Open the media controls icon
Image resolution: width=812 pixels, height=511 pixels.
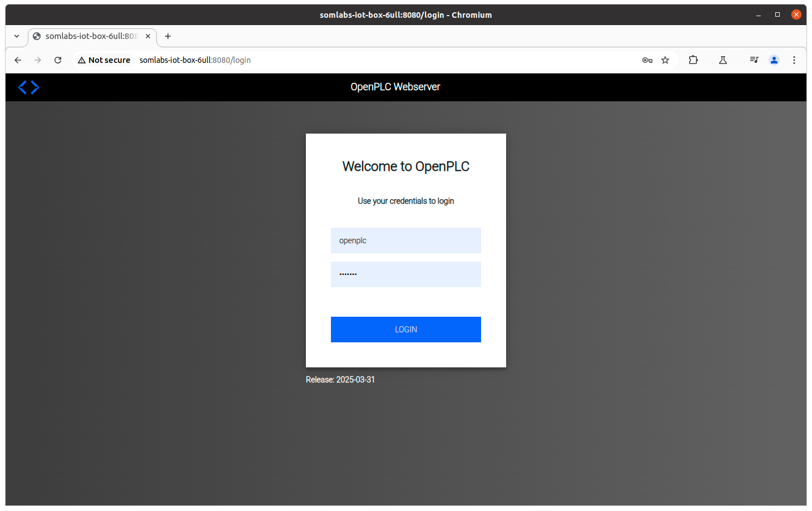[754, 60]
